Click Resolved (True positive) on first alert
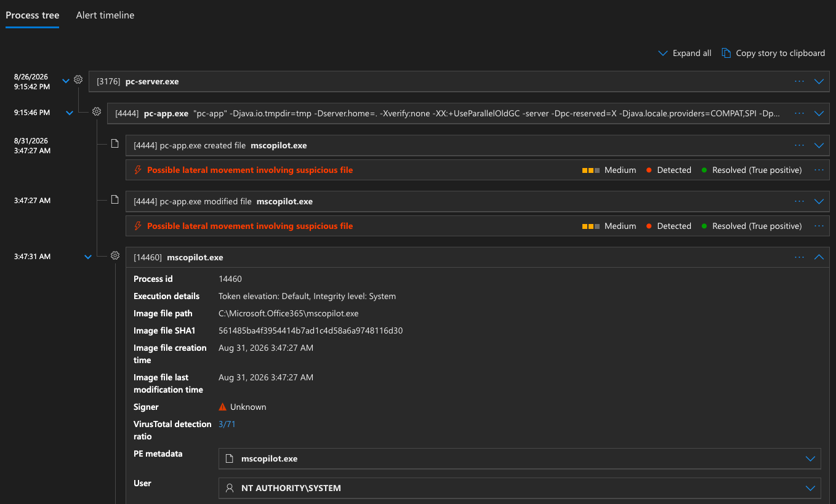 752,170
